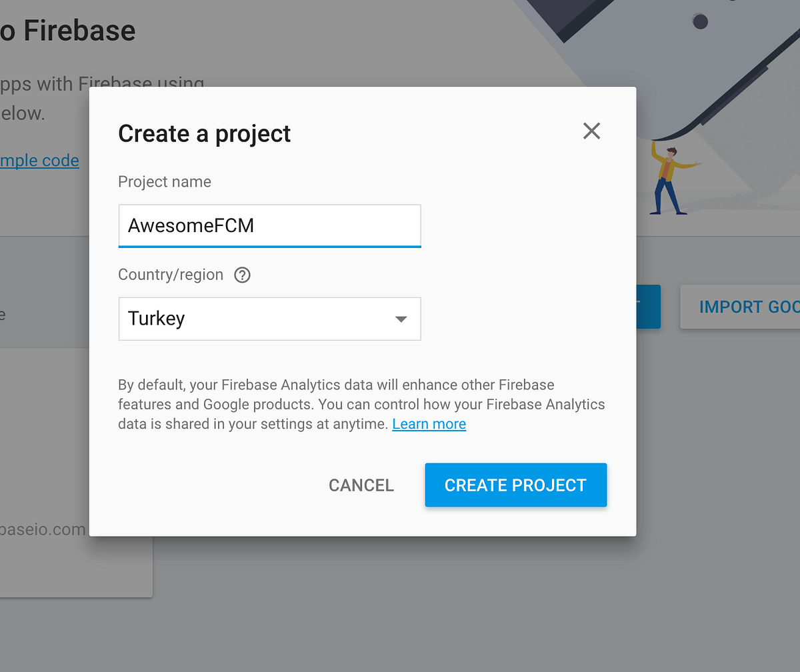Click the Firebase heading in the background
The height and width of the screenshot is (672, 800).
point(67,30)
